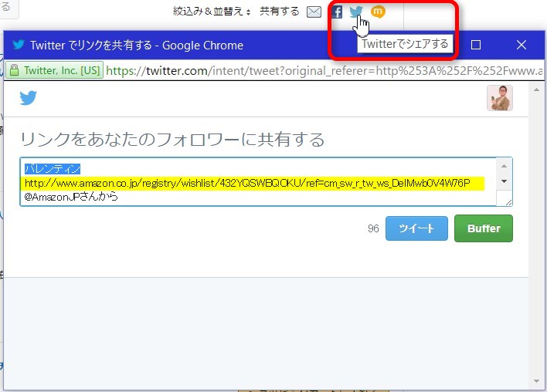Click the Twitter logo in popup header
The height and width of the screenshot is (392, 547).
pyautogui.click(x=29, y=98)
